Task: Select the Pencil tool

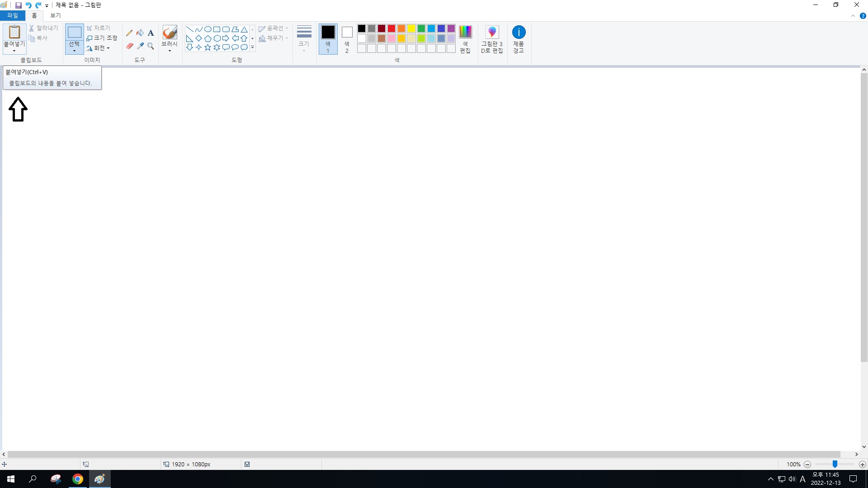Action: click(129, 33)
